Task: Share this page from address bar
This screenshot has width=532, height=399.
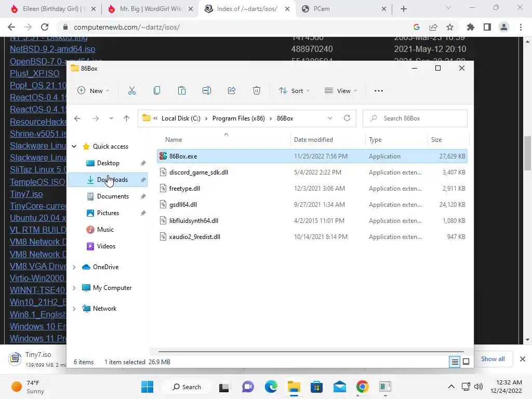Action: click(x=433, y=27)
